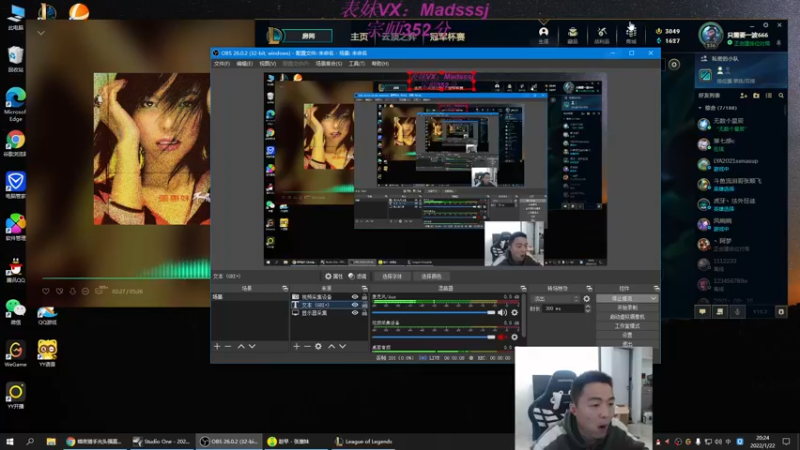Select friend 无数个星辰 in League friends list
This screenshot has height=450, width=800.
click(x=741, y=124)
